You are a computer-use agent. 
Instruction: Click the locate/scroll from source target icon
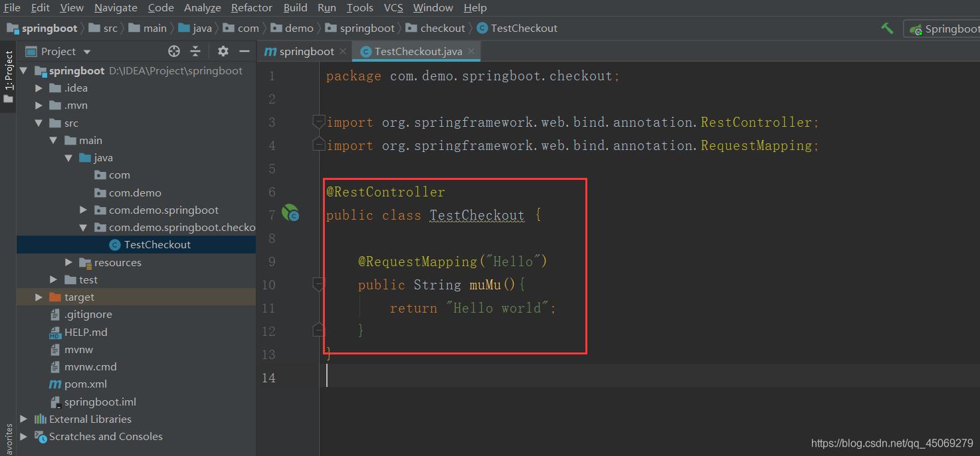174,51
